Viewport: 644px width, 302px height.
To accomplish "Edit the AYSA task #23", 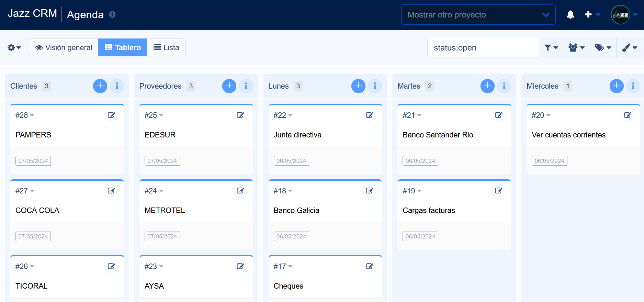I will coord(241,266).
